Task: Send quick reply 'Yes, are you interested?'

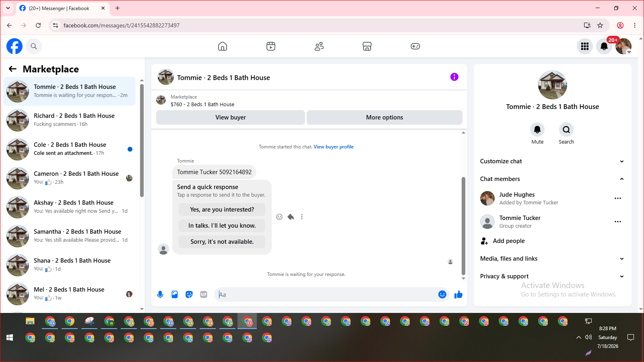Action: point(222,210)
